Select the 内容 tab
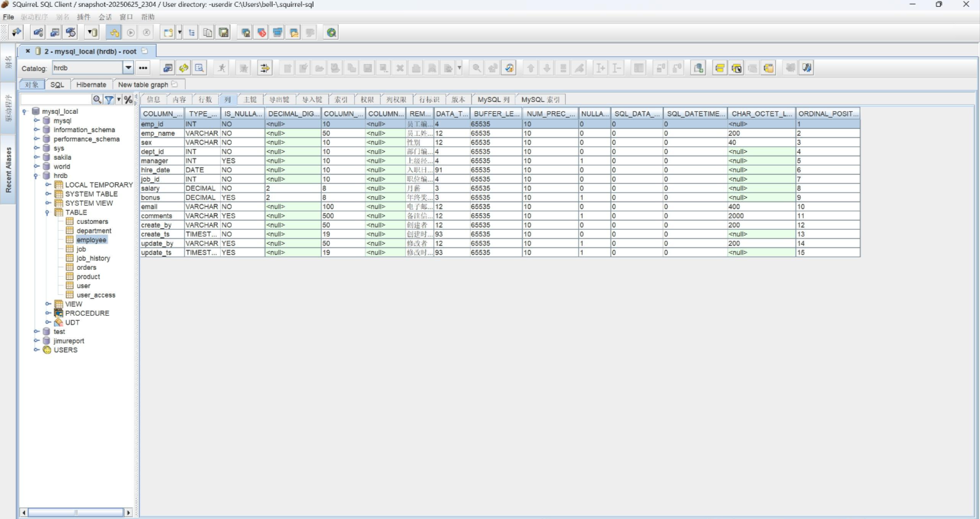This screenshot has width=980, height=519. [179, 99]
